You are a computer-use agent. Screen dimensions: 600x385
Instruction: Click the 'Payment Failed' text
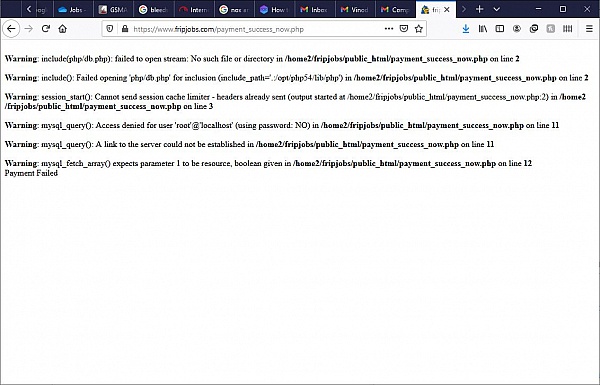(x=31, y=173)
